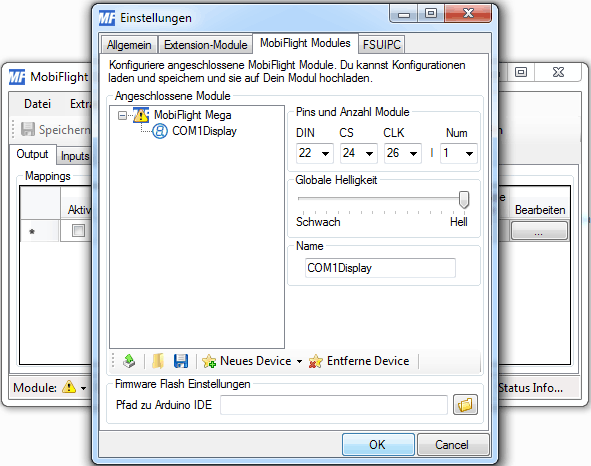
Task: Click the upload config icon in module toolbar
Action: tap(129, 361)
